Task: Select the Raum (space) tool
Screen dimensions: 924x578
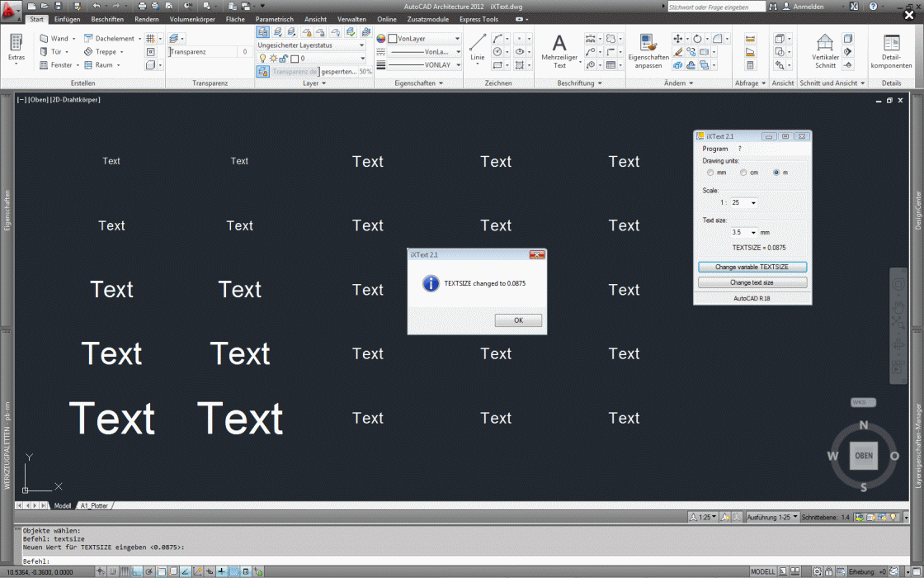Action: coord(102,65)
